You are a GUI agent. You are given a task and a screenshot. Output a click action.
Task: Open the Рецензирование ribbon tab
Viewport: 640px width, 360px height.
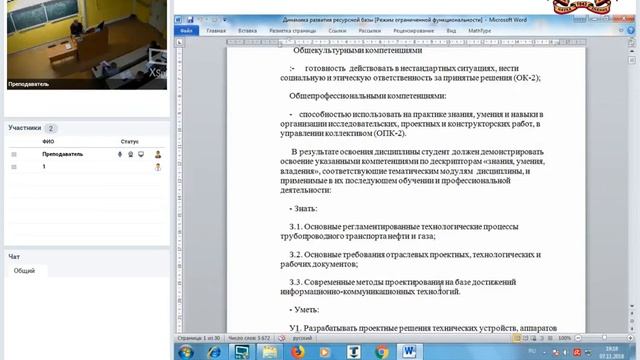(413, 31)
